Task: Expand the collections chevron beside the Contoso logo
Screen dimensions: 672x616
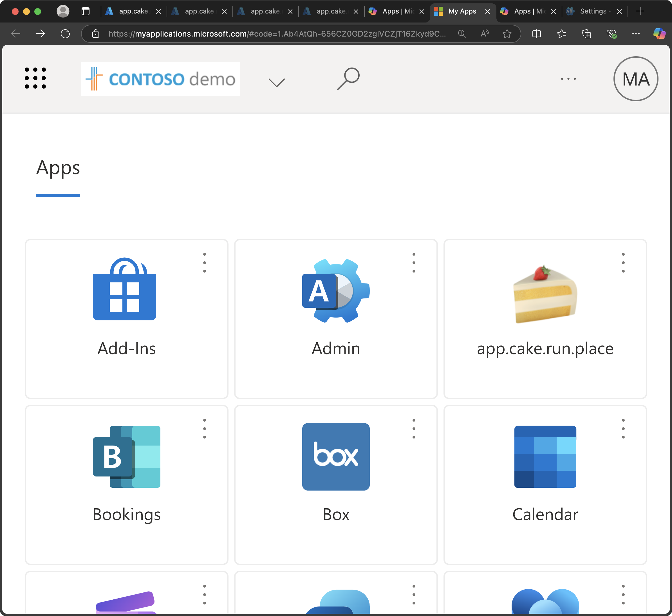Action: tap(276, 82)
